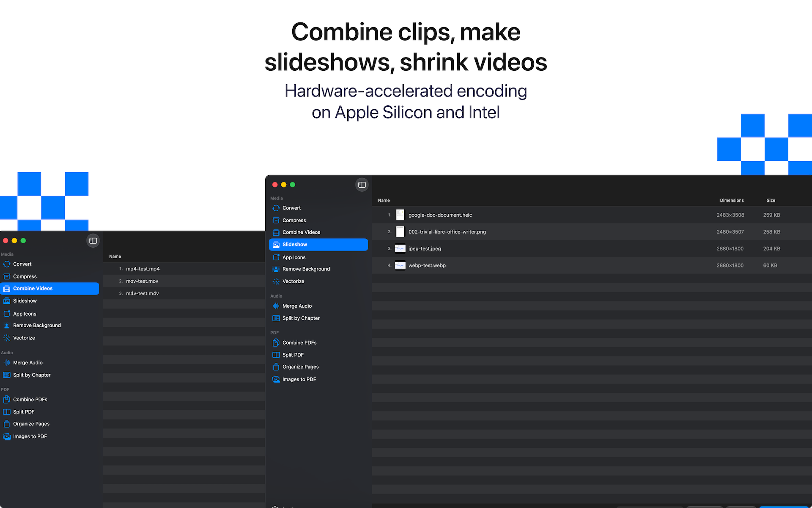The height and width of the screenshot is (508, 812).
Task: Click 60 KB size cell
Action: pos(770,265)
